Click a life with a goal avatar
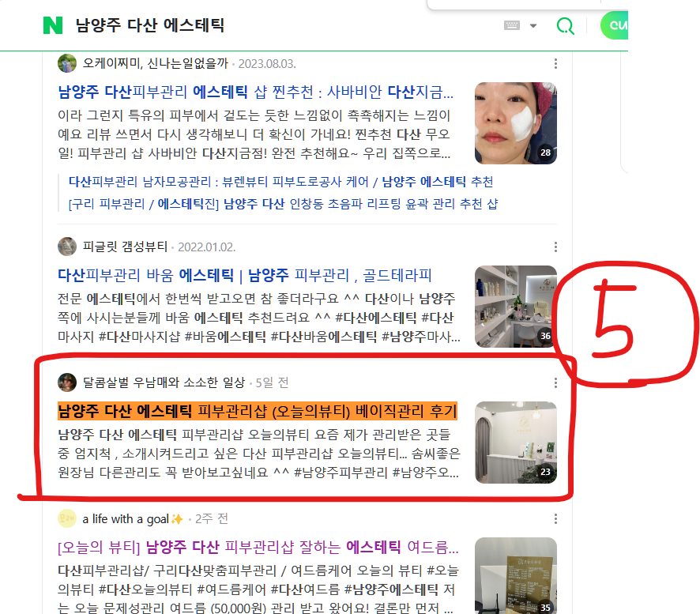 (67, 518)
